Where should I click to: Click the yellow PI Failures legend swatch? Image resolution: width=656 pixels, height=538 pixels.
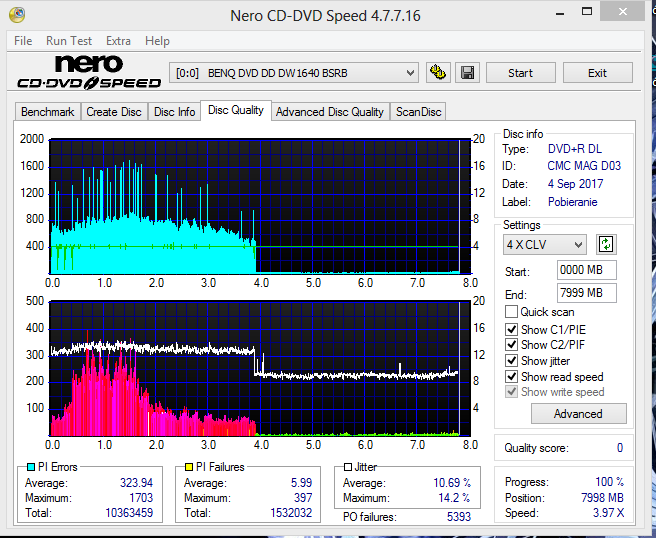tap(189, 467)
